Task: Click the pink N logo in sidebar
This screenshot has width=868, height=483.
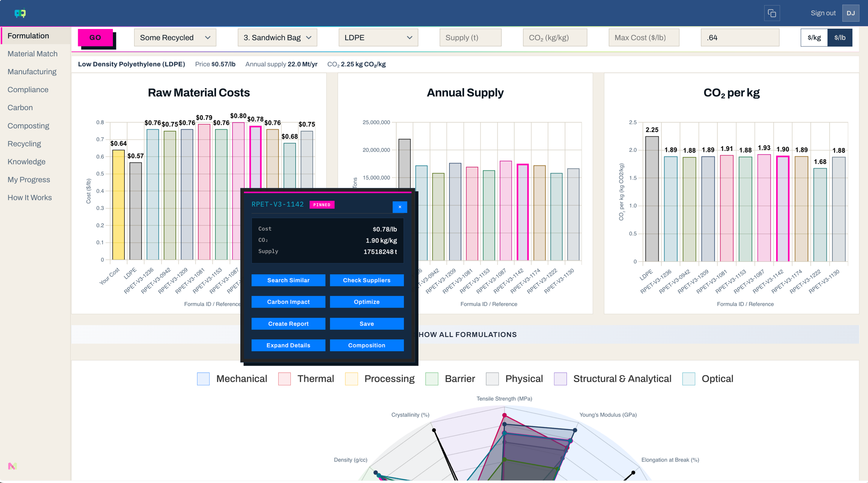Action: (12, 466)
